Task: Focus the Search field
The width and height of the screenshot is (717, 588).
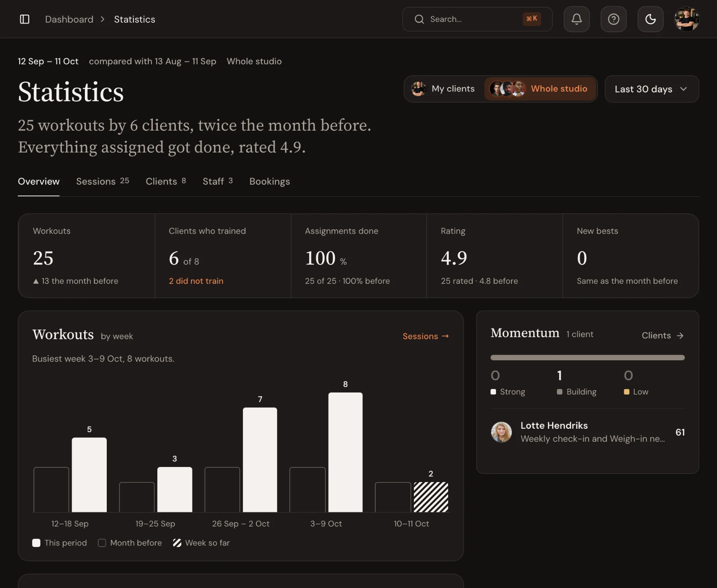Action: [x=477, y=19]
